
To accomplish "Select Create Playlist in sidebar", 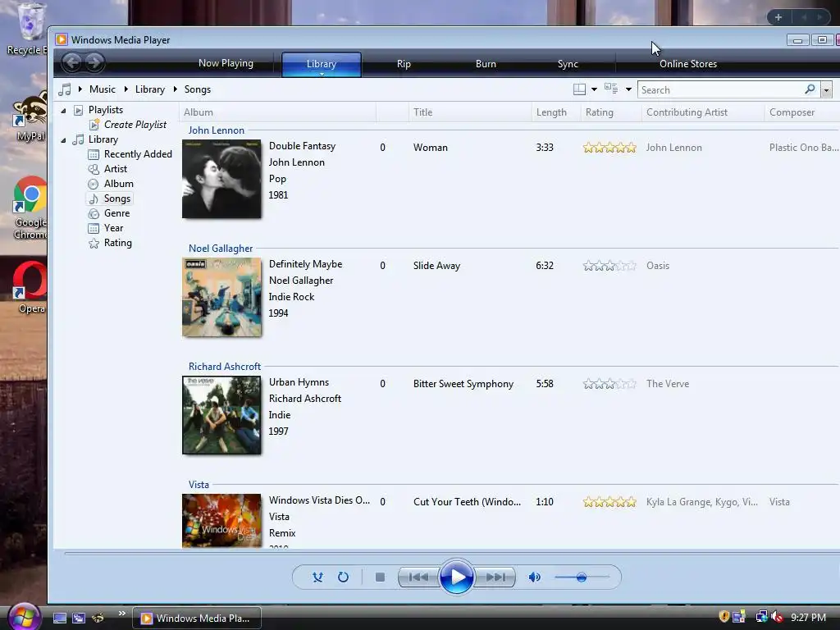I will click(135, 125).
